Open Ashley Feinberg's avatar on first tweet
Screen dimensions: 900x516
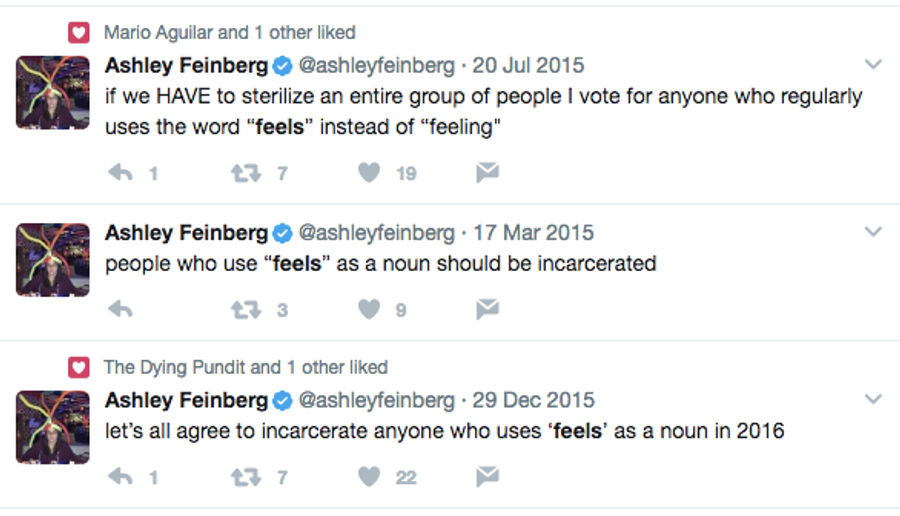point(53,92)
